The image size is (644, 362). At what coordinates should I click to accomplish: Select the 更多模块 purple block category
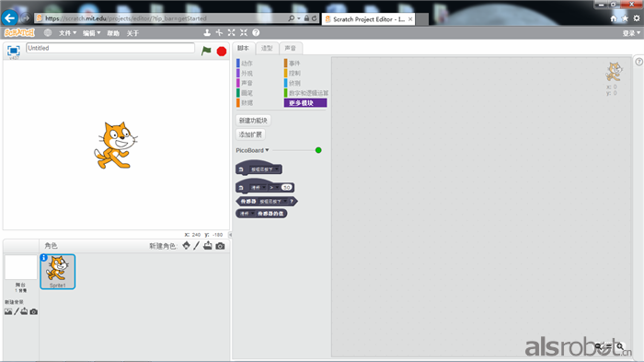click(x=305, y=103)
